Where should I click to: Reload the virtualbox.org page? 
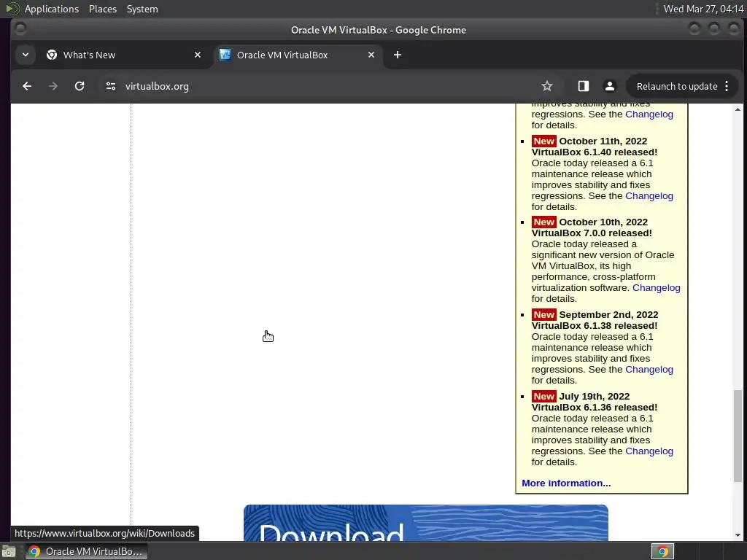coord(80,86)
